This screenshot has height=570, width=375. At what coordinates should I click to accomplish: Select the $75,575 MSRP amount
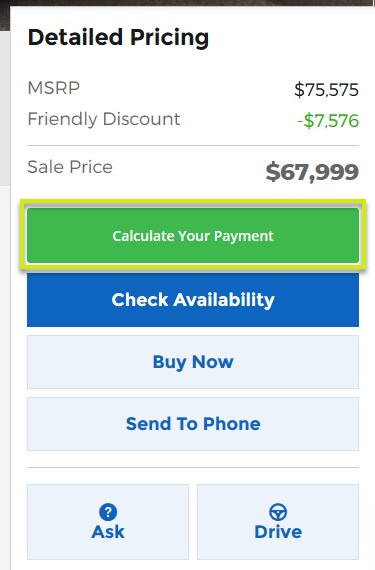326,90
